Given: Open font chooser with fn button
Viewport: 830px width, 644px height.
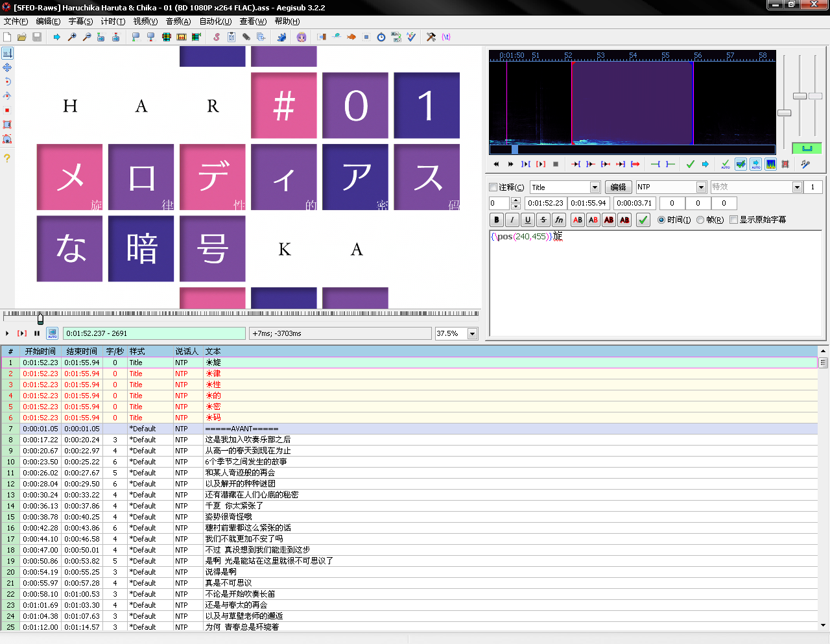Looking at the screenshot, I should [x=559, y=220].
